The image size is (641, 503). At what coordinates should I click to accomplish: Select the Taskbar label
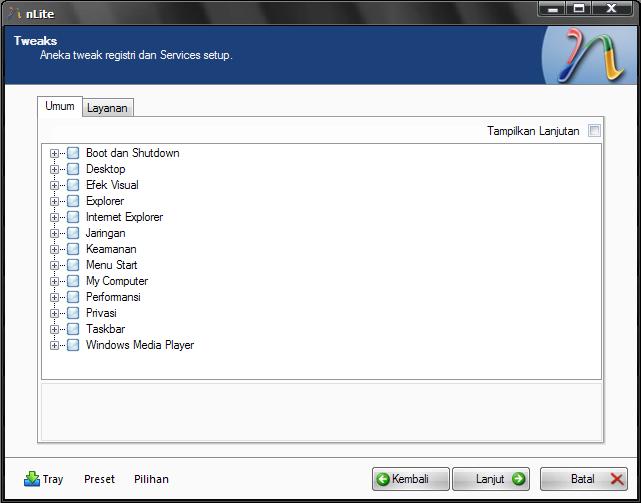click(105, 329)
